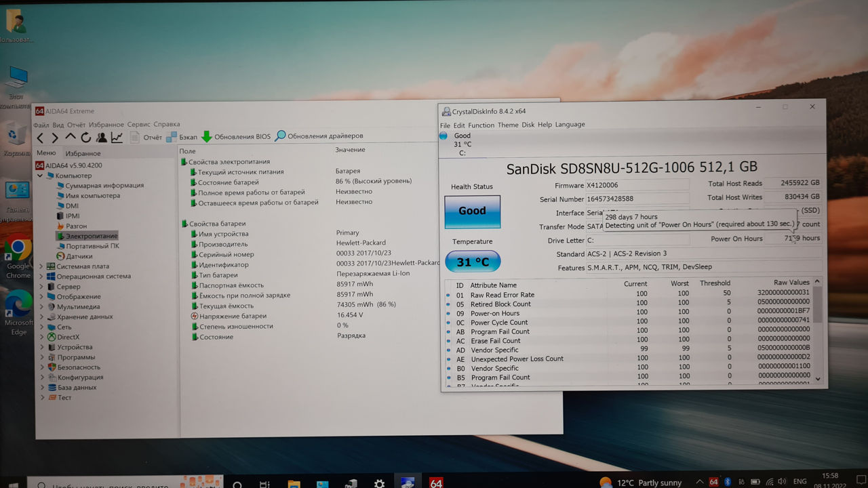Open the Edit menu in CrystalDiskInfo
868x488 pixels.
[x=459, y=125]
